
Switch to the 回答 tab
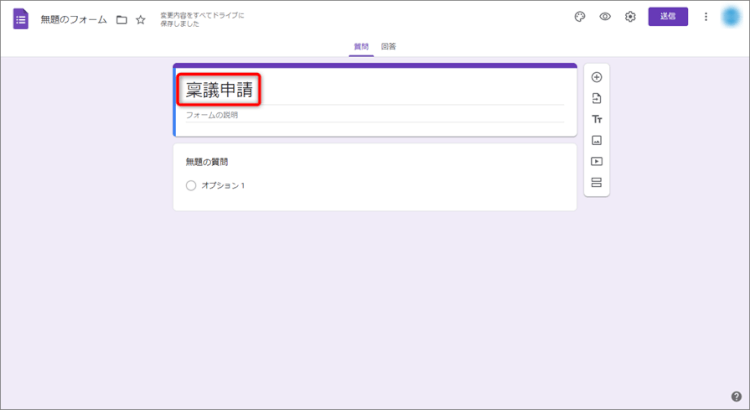[388, 47]
